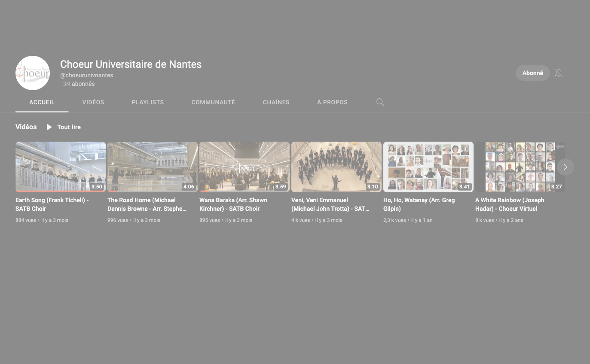Click Veni, Veni Emmanuel video title
Viewport: 590px width, 364px height.
(x=330, y=204)
